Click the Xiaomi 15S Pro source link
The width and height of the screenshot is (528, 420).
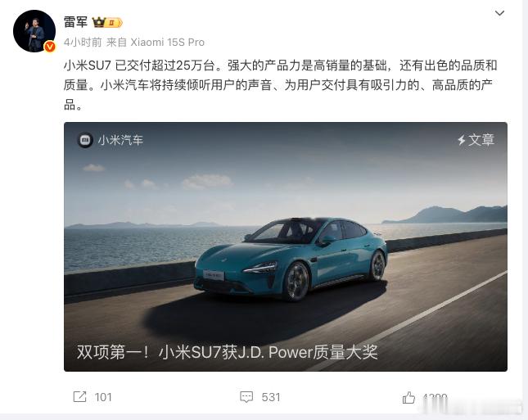coord(167,43)
